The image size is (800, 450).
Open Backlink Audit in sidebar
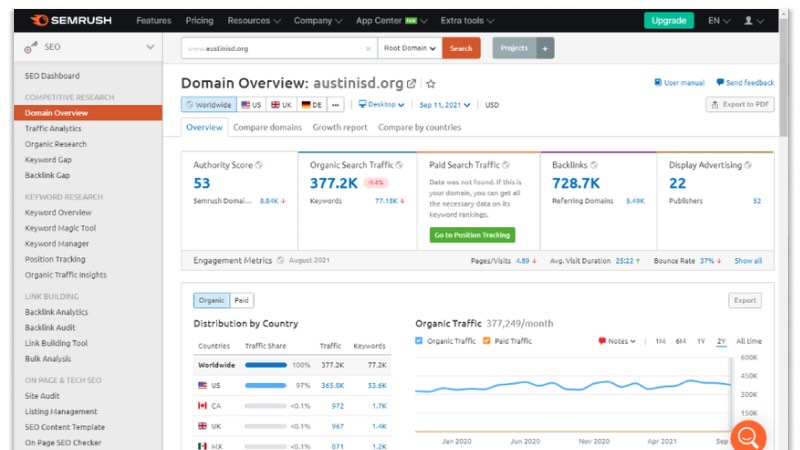[x=50, y=328]
